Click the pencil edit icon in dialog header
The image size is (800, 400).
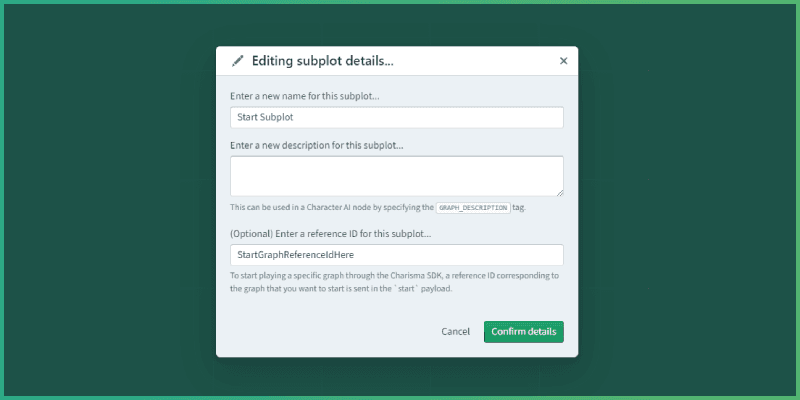pos(237,61)
